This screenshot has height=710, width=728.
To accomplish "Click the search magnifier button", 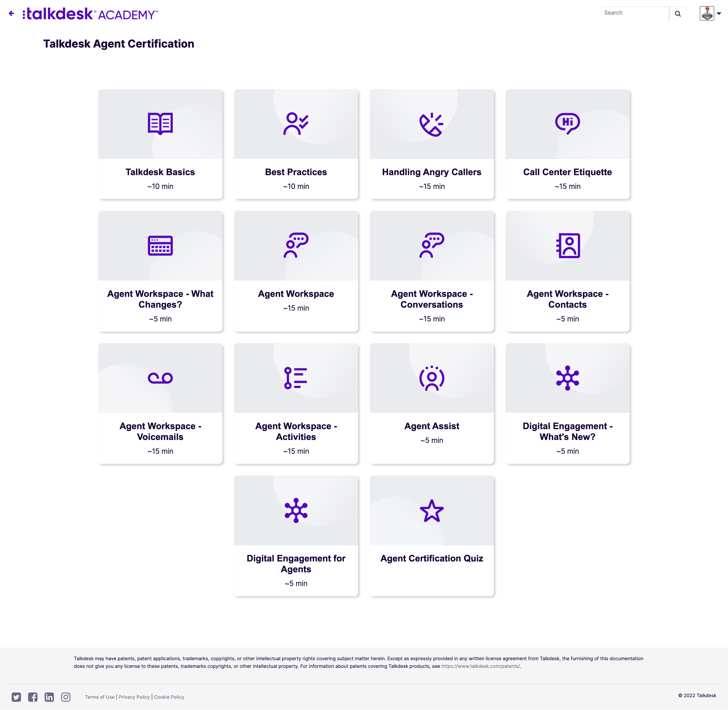I will 678,14.
